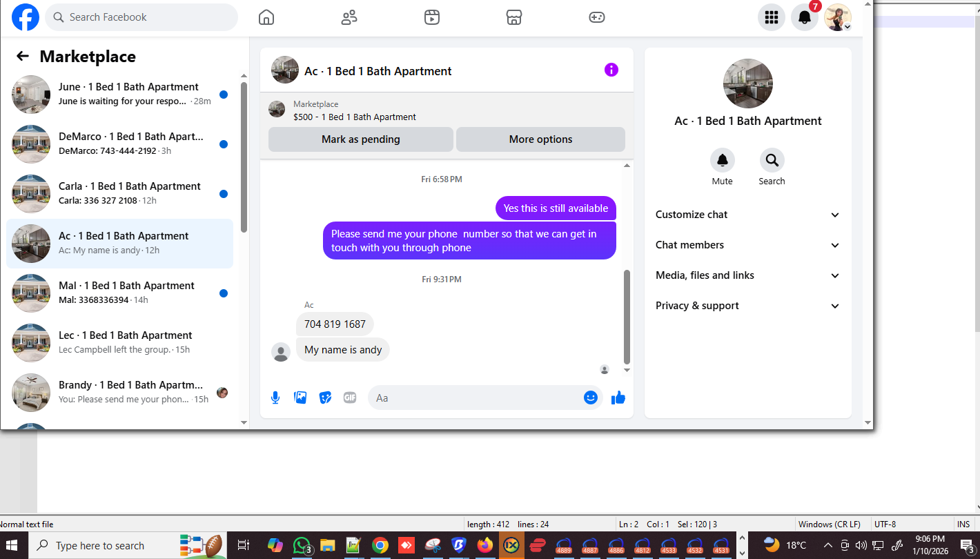Click the message 'My name is andy'
The width and height of the screenshot is (980, 559).
(x=343, y=349)
